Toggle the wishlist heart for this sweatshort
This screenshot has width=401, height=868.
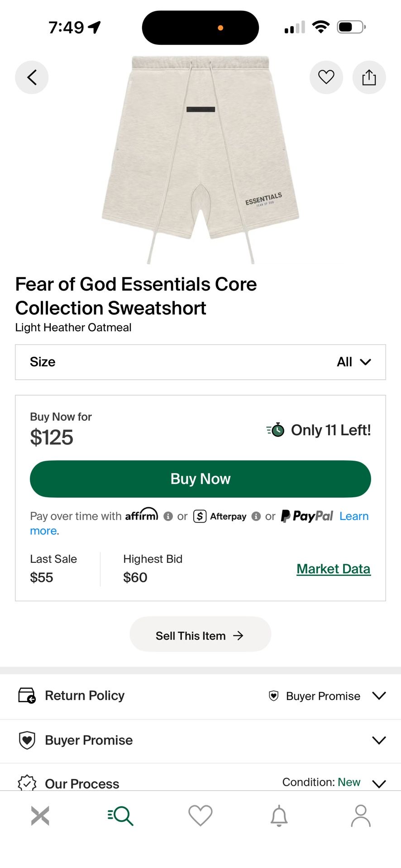(326, 77)
